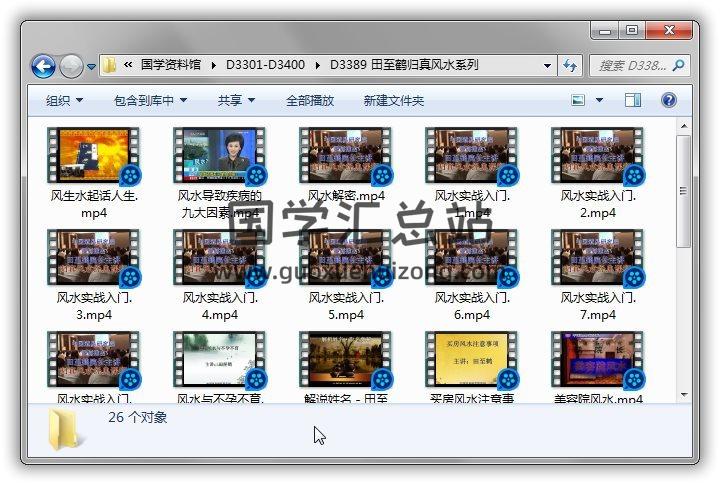The width and height of the screenshot is (720, 485).
Task: Click the search magnifier icon
Action: 678,66
